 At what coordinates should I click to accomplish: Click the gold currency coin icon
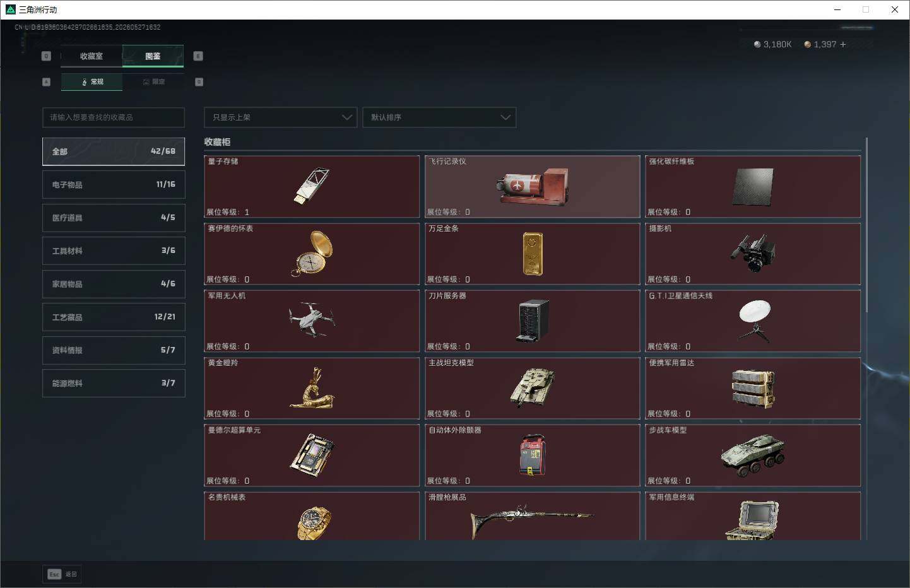point(807,44)
